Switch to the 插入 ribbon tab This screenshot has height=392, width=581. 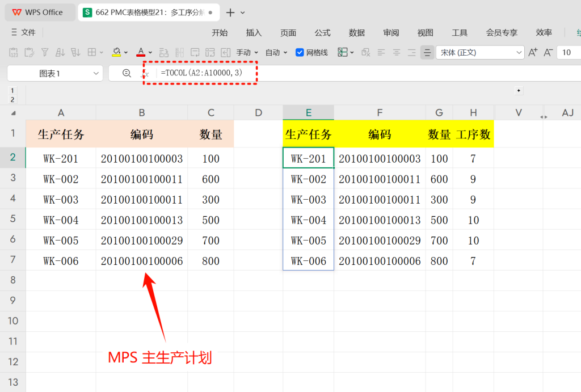point(254,32)
